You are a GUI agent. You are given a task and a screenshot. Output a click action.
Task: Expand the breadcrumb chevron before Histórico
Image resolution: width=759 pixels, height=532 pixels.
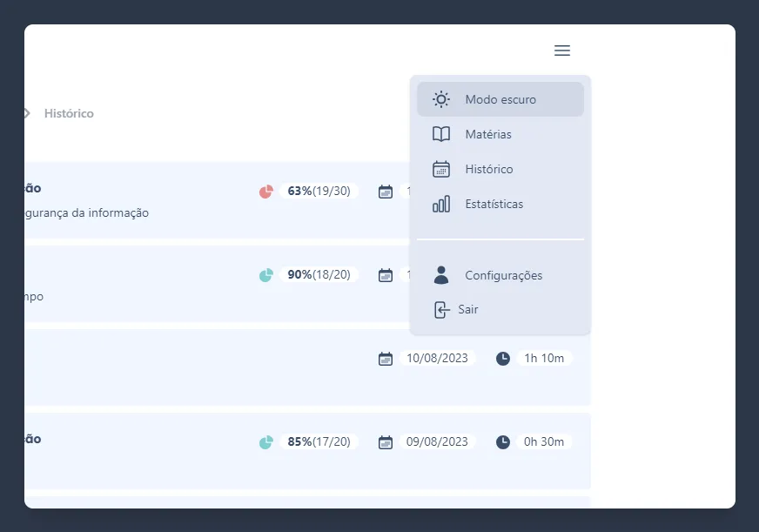[27, 113]
